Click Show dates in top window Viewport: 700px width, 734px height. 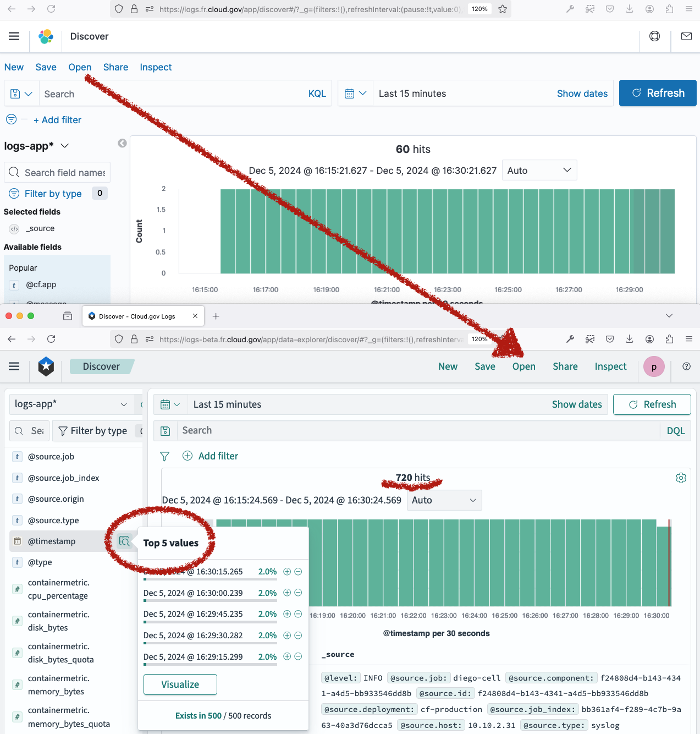point(582,94)
